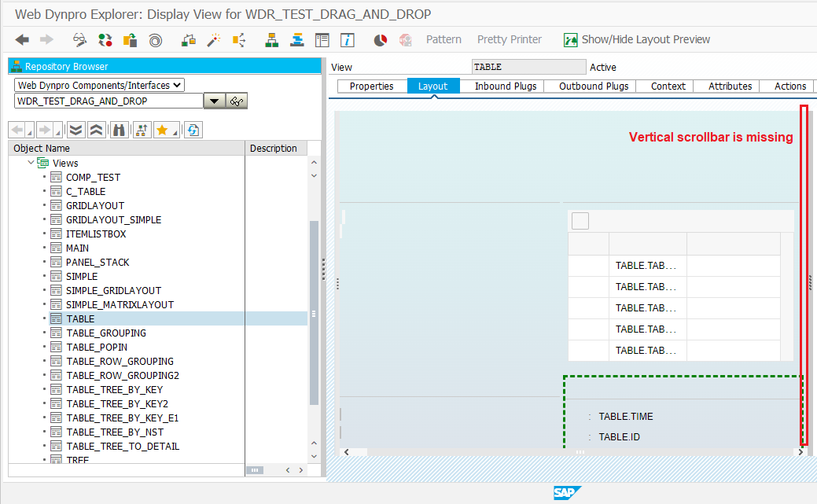Click the layout preview horizontal scrollbar thumb
The width and height of the screenshot is (817, 504).
(580, 452)
